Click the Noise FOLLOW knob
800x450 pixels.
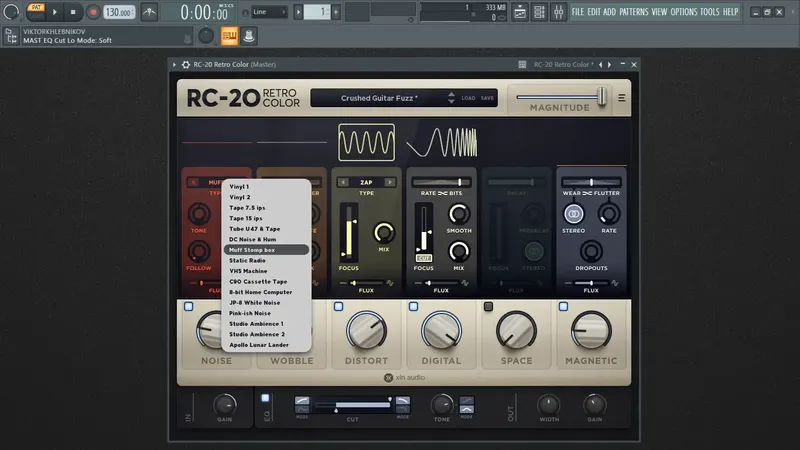[x=199, y=251]
